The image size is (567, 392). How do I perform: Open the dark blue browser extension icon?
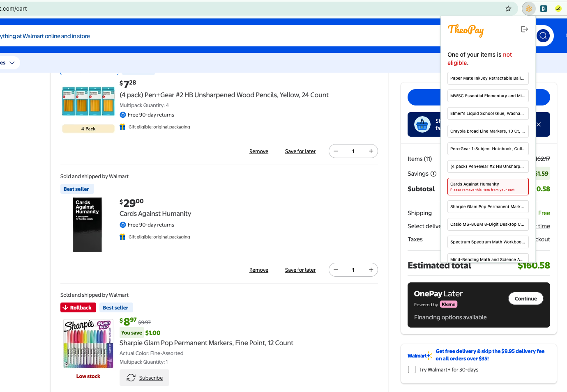tap(544, 9)
